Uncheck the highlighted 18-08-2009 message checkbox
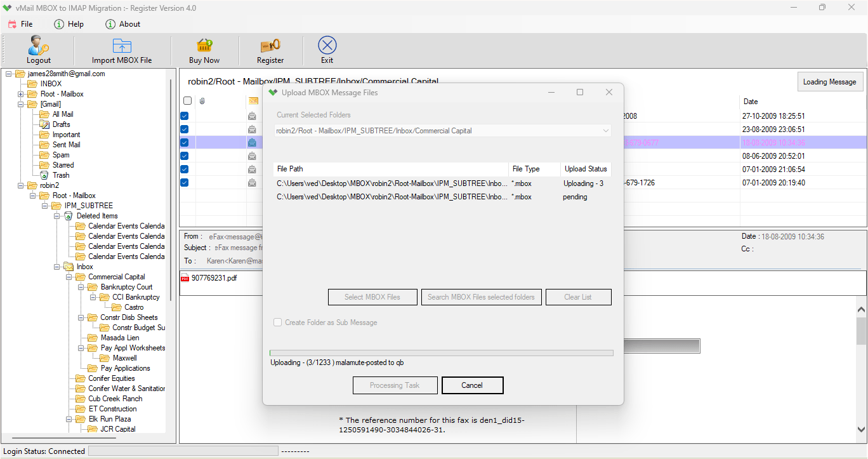868x459 pixels. (x=185, y=143)
